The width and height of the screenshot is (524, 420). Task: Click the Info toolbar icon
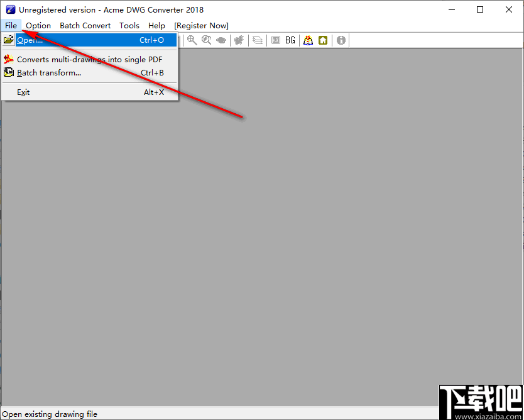[x=341, y=40]
